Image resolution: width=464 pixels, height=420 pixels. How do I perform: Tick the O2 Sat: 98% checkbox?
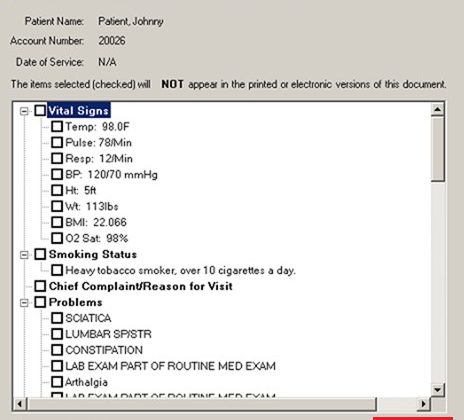pos(57,238)
